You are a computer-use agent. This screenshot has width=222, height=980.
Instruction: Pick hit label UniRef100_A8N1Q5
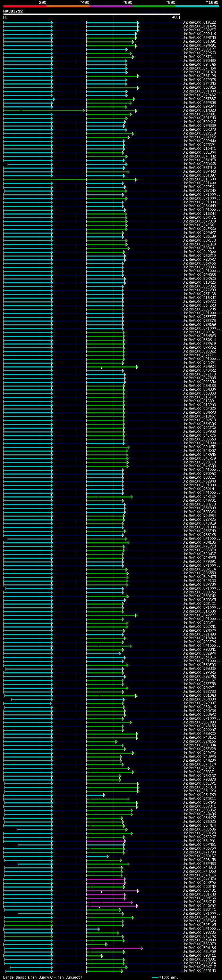pyautogui.click(x=199, y=542)
